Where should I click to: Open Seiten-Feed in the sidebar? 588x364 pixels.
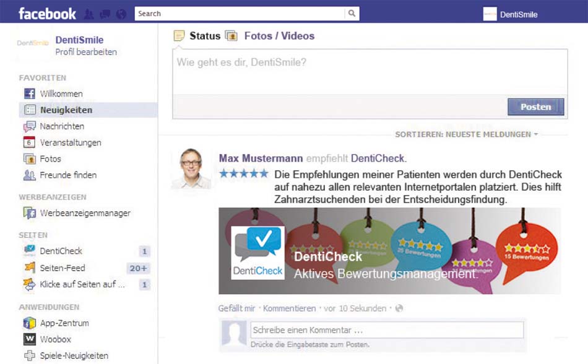tap(63, 268)
